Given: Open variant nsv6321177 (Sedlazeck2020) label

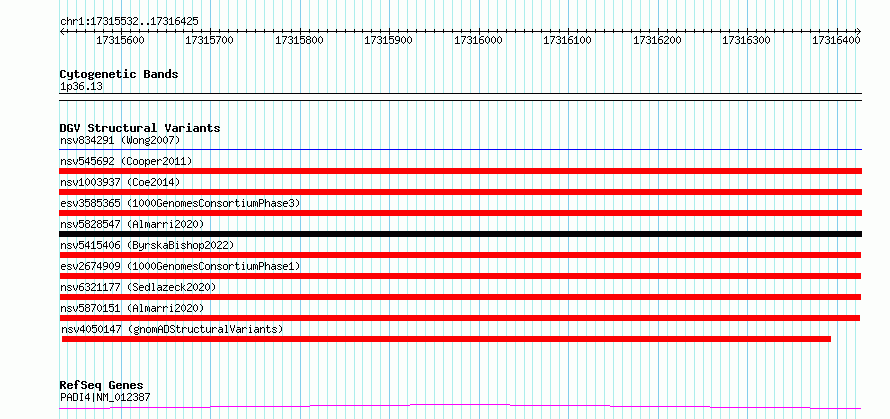Looking at the screenshot, I should tap(138, 287).
